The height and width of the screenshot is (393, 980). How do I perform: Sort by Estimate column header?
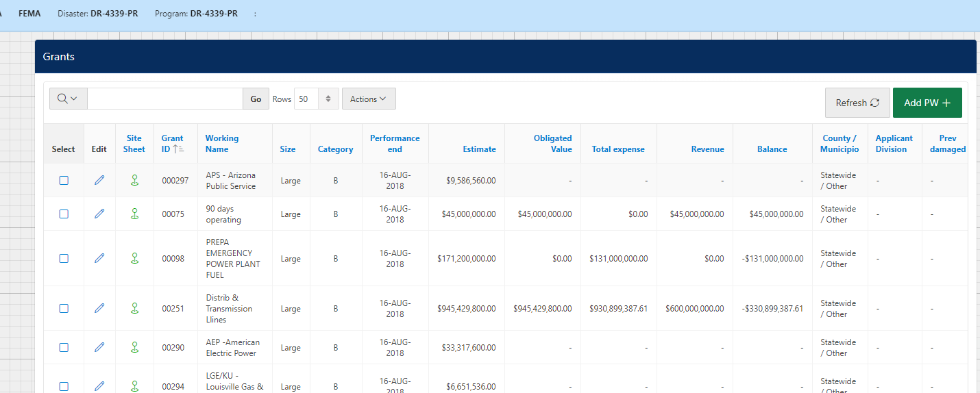479,149
